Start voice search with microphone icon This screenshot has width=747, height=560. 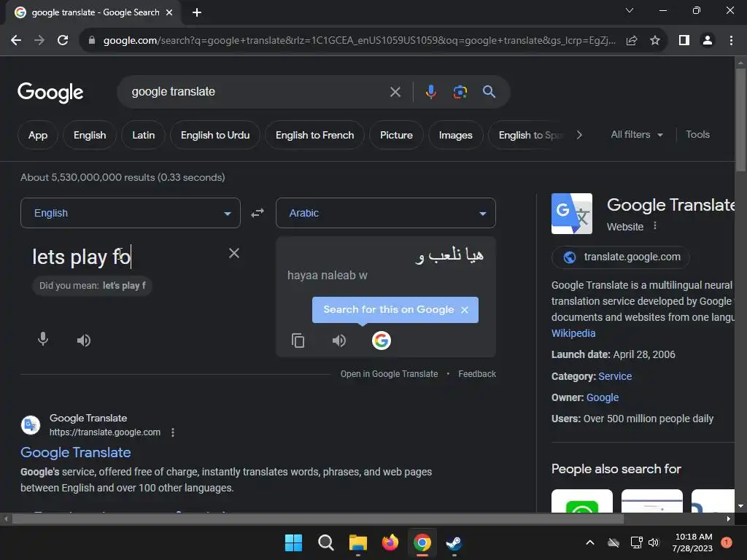[x=430, y=91]
